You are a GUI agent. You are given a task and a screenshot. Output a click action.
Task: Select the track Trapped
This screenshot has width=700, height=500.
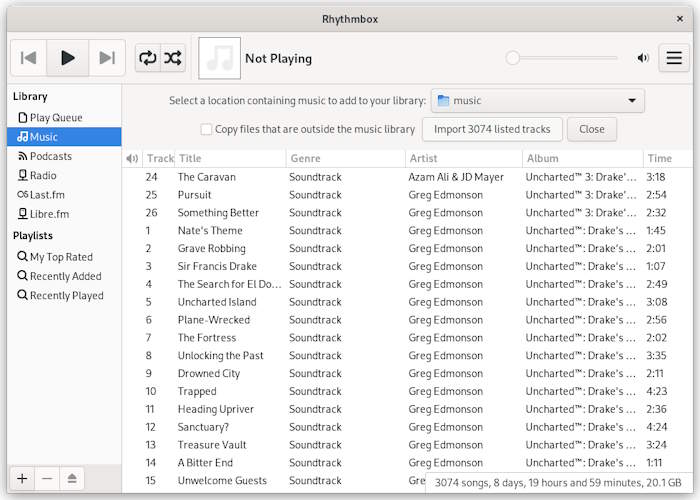coord(407,391)
